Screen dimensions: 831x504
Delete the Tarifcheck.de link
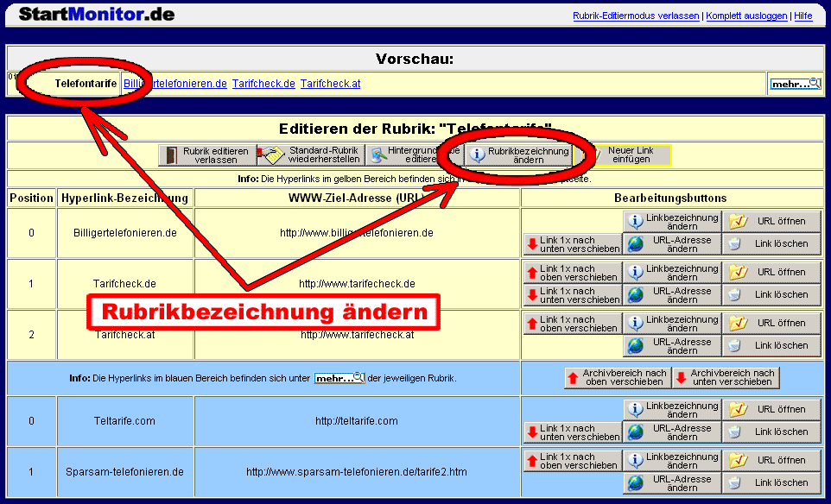tap(771, 295)
